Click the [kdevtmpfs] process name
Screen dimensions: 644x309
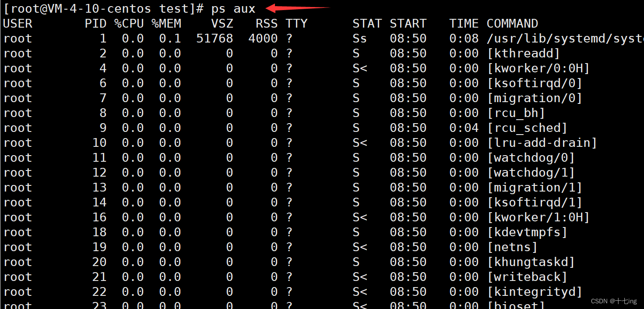coord(527,232)
